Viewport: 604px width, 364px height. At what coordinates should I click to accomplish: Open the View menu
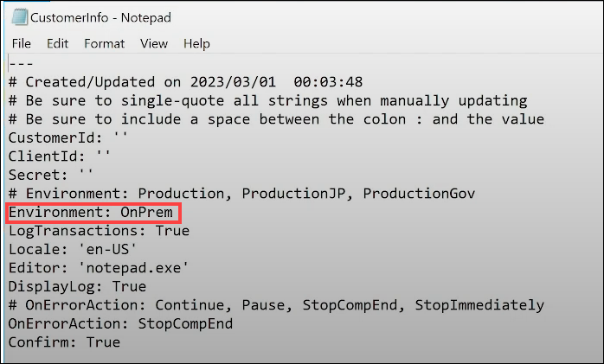[x=154, y=43]
